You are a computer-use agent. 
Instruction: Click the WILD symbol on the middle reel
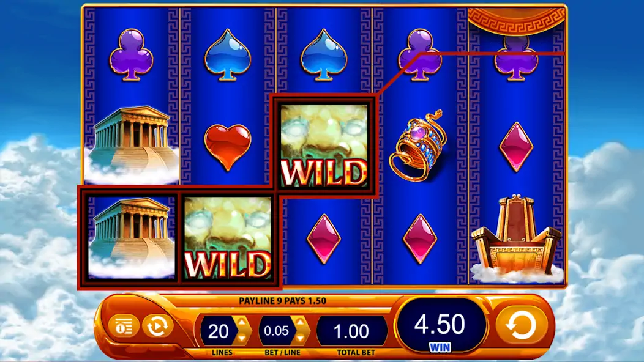click(324, 146)
